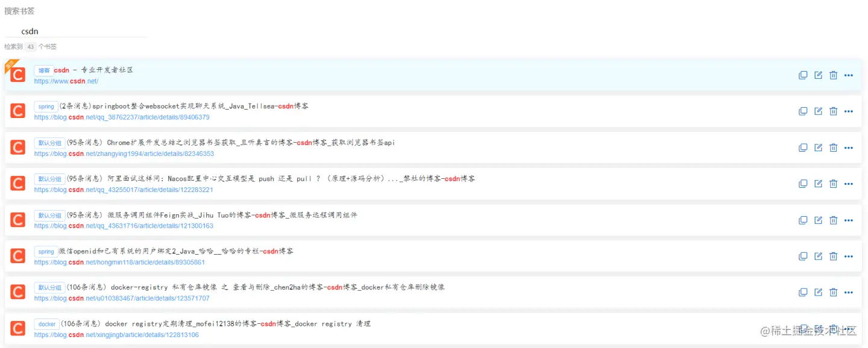Select the 默认分组 tag on Chrome扩展开发总结 bookmark

pyautogui.click(x=49, y=143)
